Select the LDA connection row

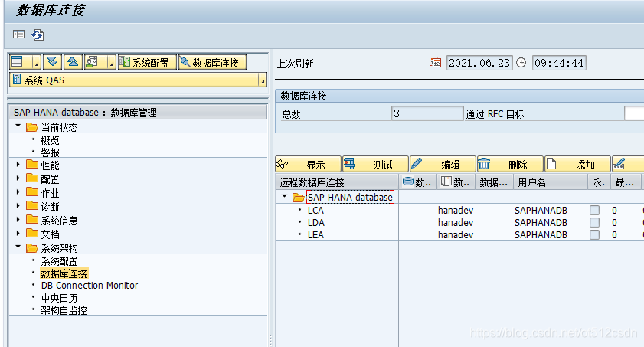coord(315,223)
